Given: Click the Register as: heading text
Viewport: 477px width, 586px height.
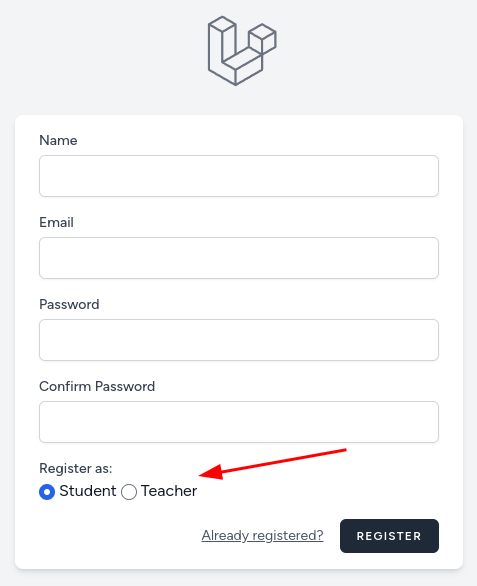Looking at the screenshot, I should [x=76, y=468].
